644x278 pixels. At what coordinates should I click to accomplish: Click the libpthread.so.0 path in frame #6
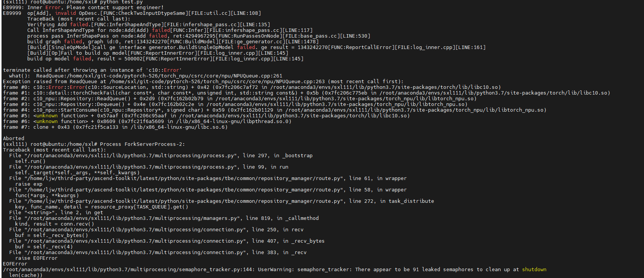tap(233, 122)
